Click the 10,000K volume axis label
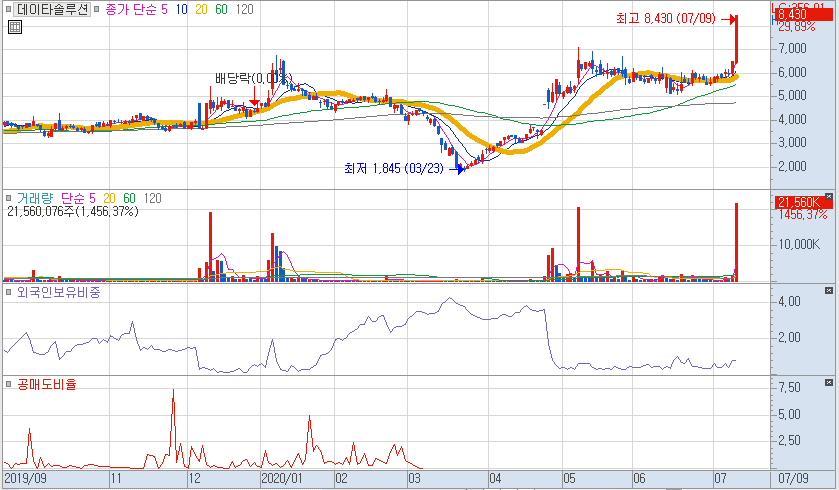This screenshot has width=839, height=490. (x=799, y=245)
